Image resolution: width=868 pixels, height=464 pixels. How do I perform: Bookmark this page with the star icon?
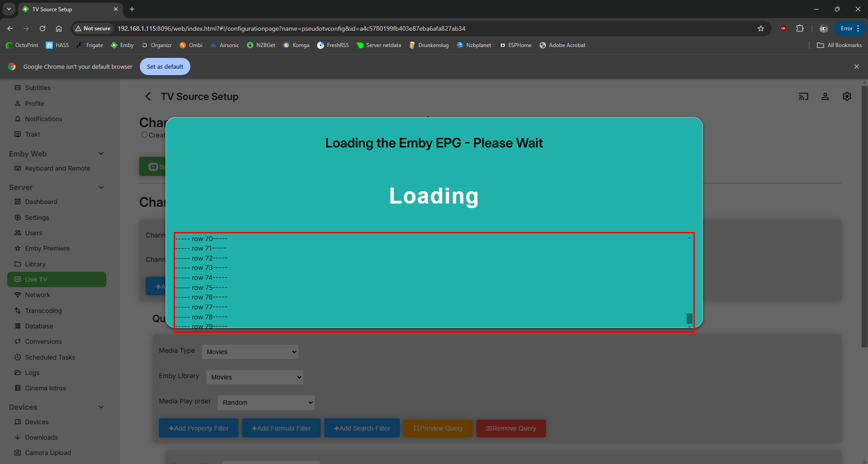[761, 28]
